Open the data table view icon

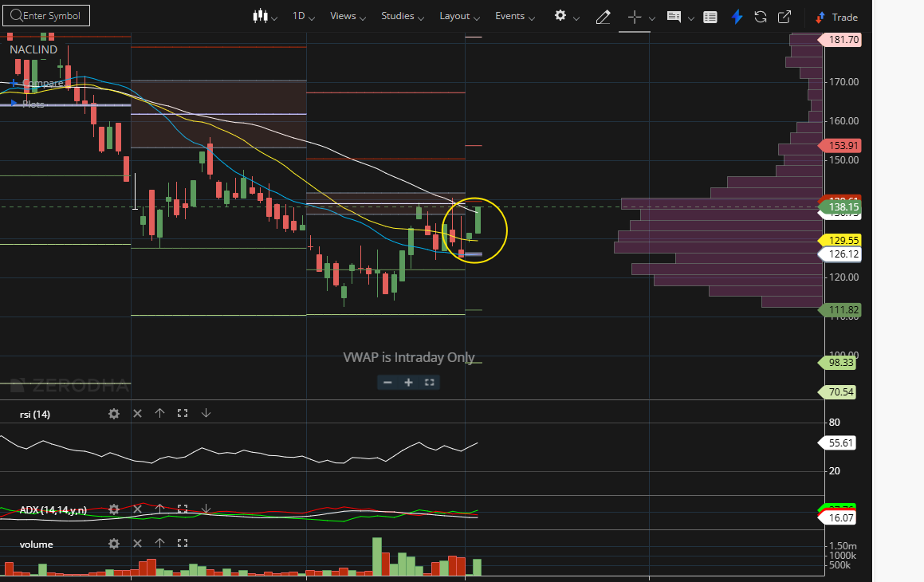pyautogui.click(x=710, y=17)
